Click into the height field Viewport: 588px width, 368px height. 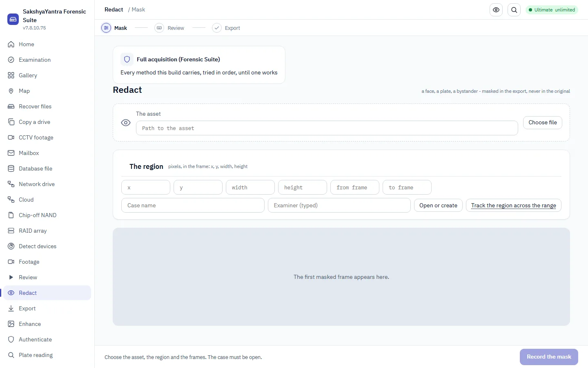coord(303,187)
